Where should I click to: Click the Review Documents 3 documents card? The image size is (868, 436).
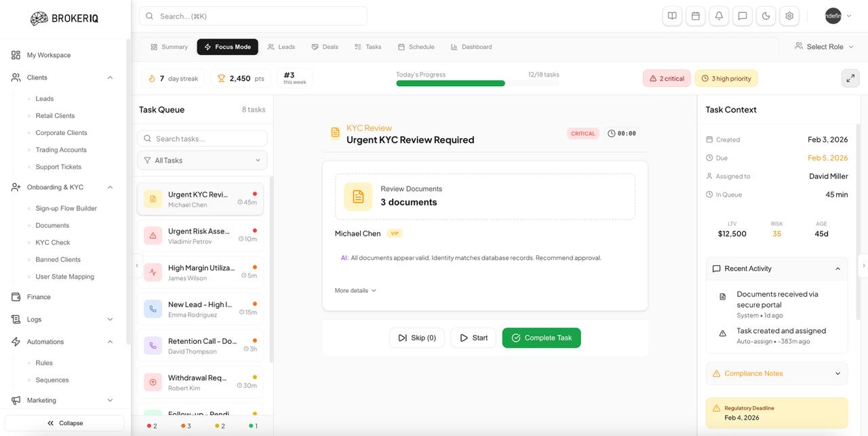click(485, 196)
